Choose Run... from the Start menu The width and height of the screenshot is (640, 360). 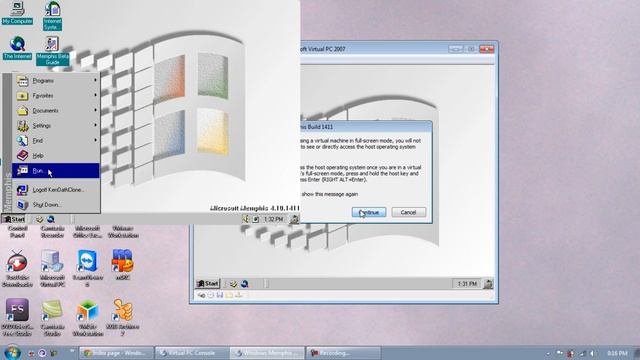(x=56, y=171)
